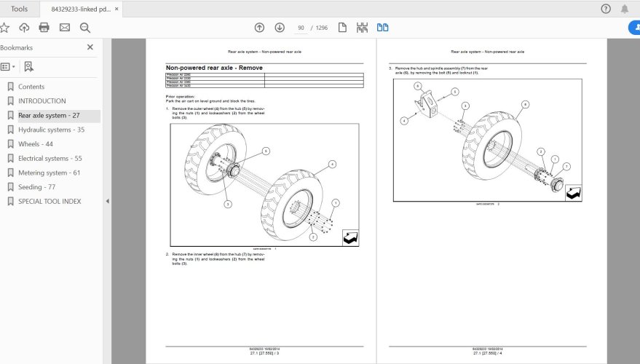This screenshot has height=364, width=640.
Task: Open notifications bell icon
Action: 625,9
